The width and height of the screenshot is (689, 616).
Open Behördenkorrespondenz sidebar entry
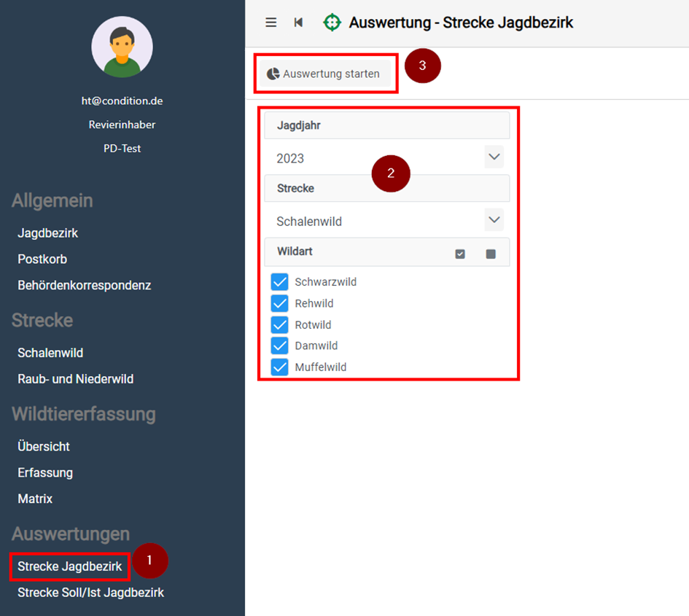[84, 286]
